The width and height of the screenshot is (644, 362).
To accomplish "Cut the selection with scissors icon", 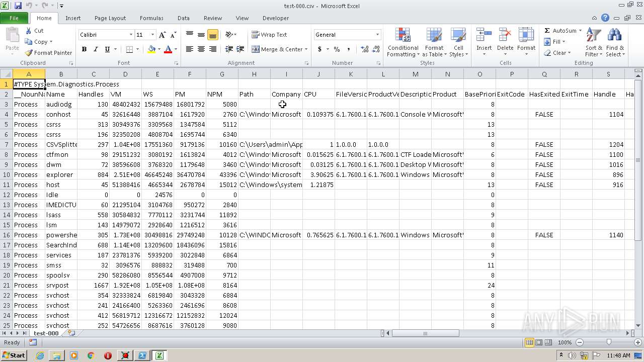I will pos(34,31).
